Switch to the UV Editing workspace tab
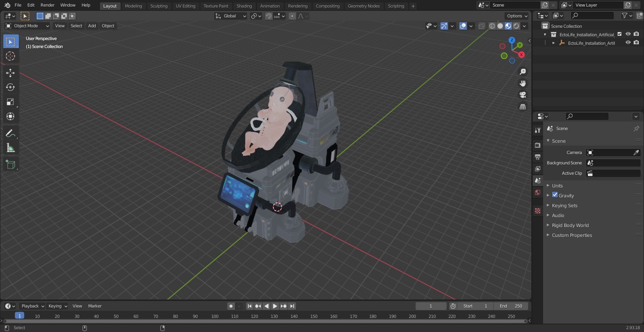Image resolution: width=644 pixels, height=332 pixels. click(185, 6)
